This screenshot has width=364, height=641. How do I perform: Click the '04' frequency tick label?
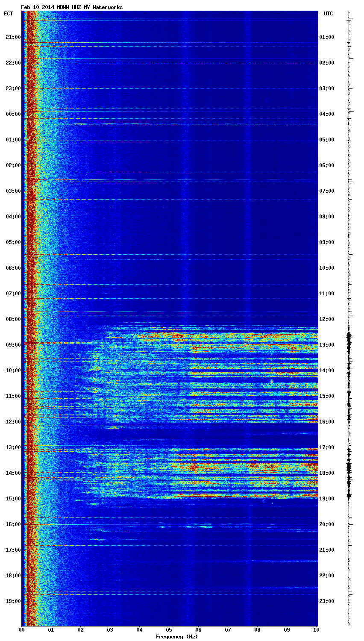click(x=139, y=630)
